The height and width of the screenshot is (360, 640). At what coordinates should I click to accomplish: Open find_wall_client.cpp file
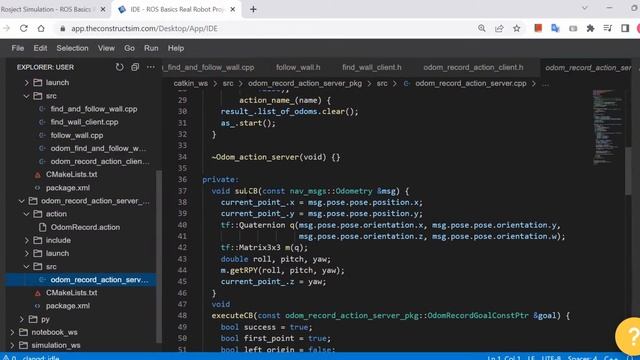pyautogui.click(x=84, y=122)
